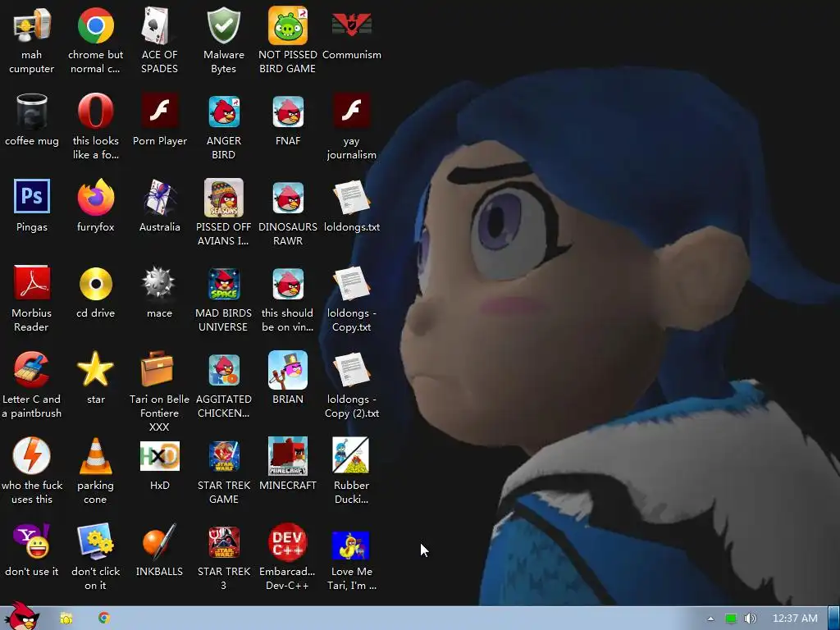
Task: Select NOT PISSED BIRD GAME green pig icon
Action: (x=288, y=25)
